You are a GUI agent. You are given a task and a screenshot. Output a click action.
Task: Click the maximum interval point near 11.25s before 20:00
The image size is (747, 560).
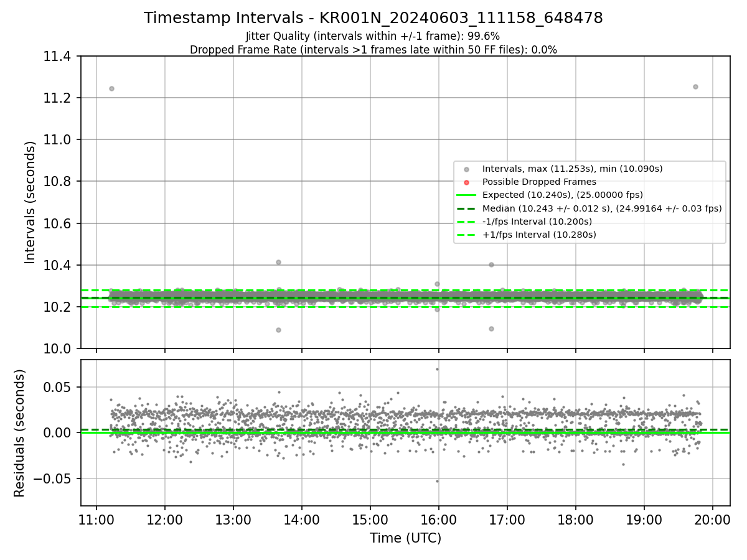tap(695, 86)
